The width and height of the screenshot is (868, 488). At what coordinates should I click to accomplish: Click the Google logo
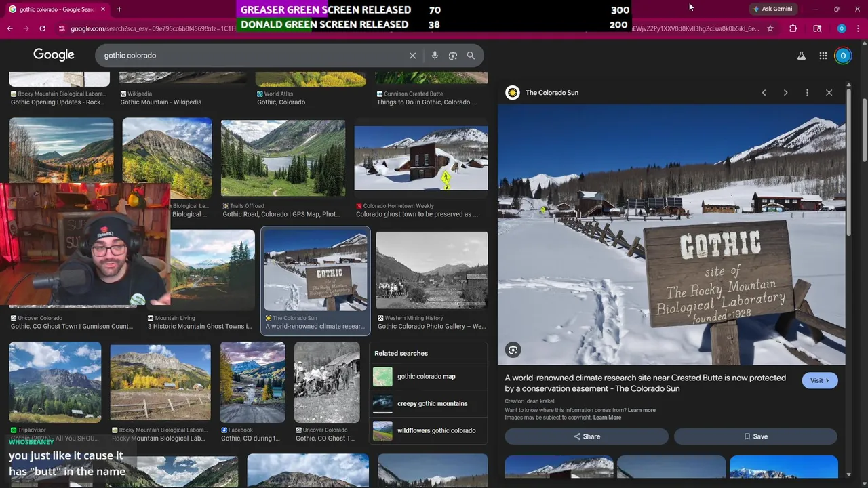pos(54,55)
